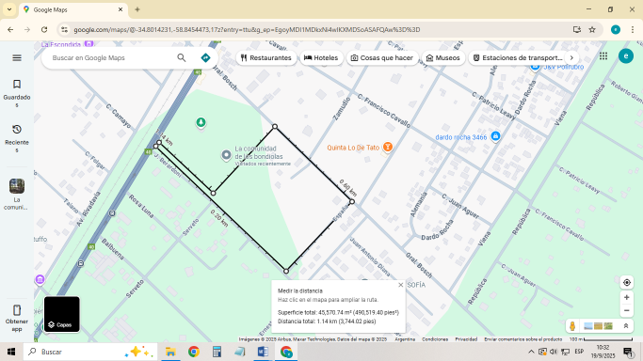Go back in browser history
Screen dimensions: 643x361
pos(10,30)
